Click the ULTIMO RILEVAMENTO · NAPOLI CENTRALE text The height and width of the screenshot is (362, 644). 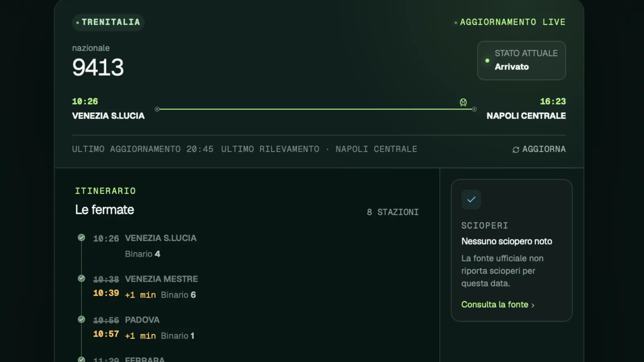(319, 149)
